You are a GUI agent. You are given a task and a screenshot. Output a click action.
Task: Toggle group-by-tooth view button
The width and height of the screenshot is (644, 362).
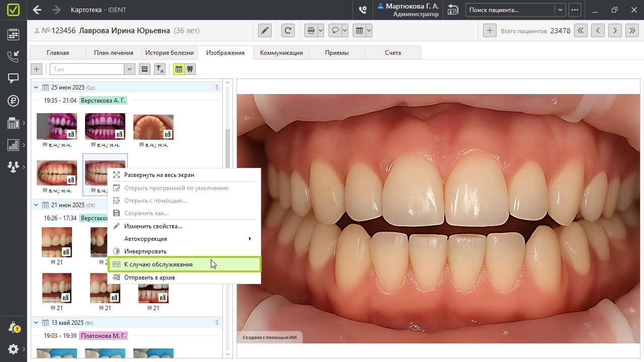click(x=190, y=69)
